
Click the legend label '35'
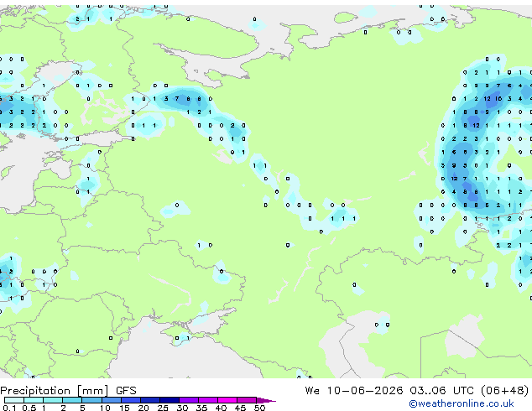(201, 408)
